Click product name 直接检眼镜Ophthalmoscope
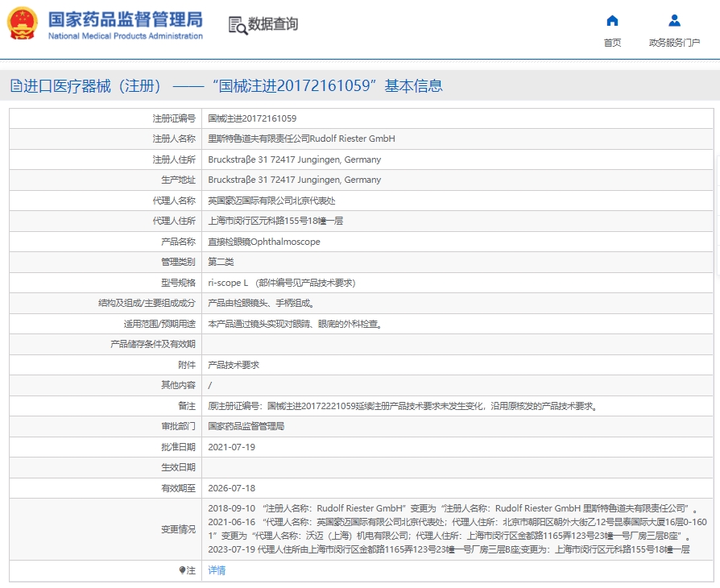Viewport: 720px width, 588px height. click(263, 242)
